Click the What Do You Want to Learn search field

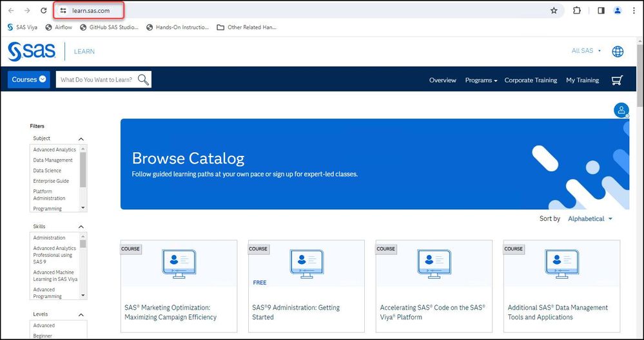[97, 80]
